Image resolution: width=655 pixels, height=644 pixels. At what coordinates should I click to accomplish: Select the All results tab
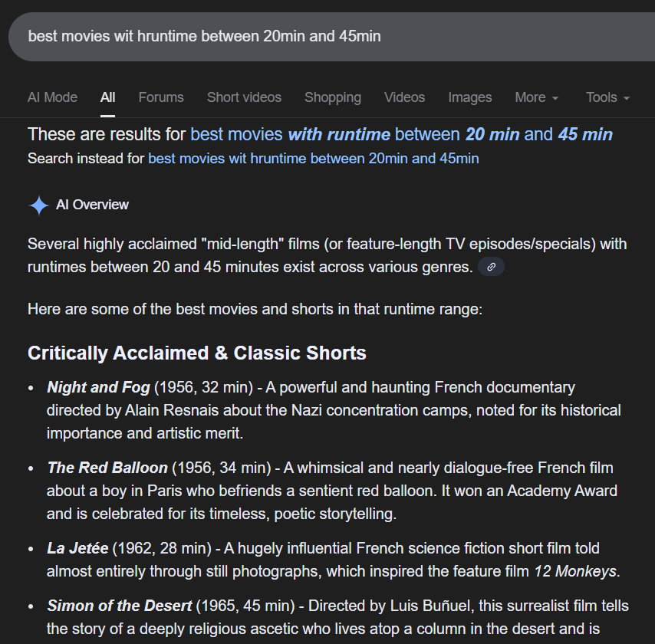pyautogui.click(x=107, y=97)
